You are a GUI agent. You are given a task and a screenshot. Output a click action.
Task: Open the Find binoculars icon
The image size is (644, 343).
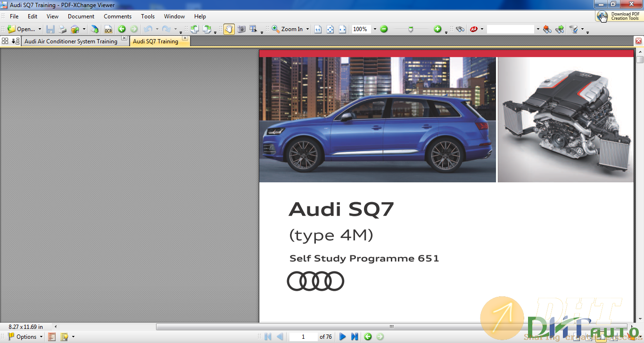[460, 29]
